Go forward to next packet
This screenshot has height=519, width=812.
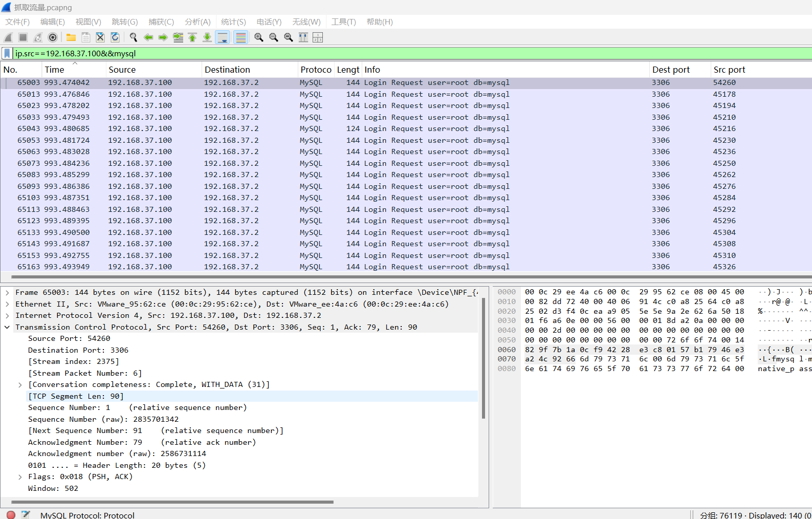(x=163, y=37)
